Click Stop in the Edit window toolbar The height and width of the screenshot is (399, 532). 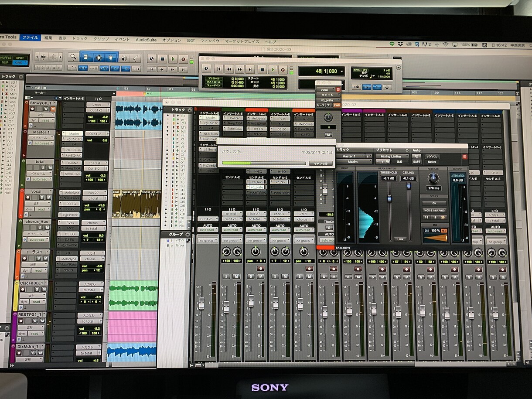tap(162, 59)
